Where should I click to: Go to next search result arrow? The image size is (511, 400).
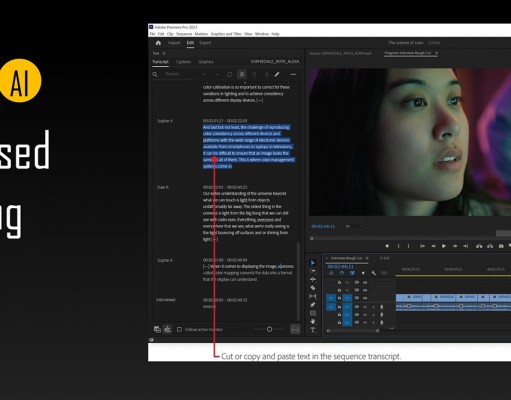[x=217, y=74]
